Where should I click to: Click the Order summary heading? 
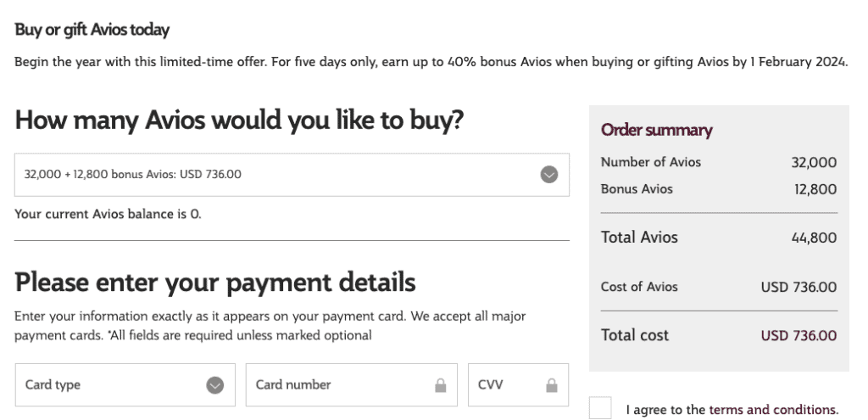(656, 131)
